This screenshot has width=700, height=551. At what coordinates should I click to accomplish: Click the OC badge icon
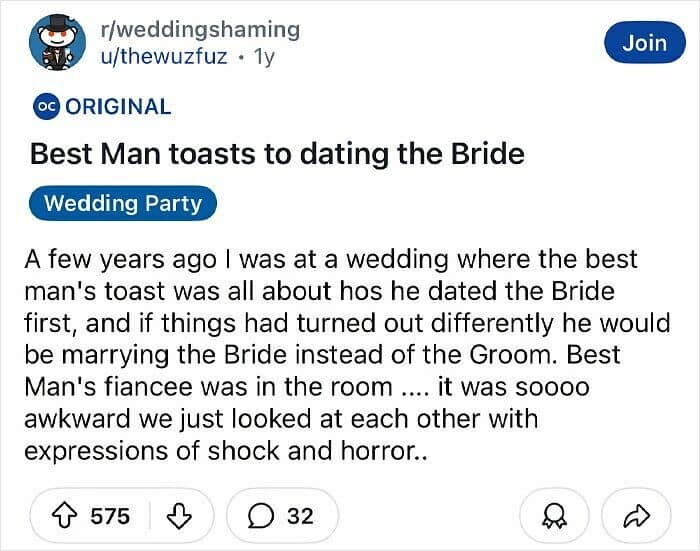click(46, 106)
